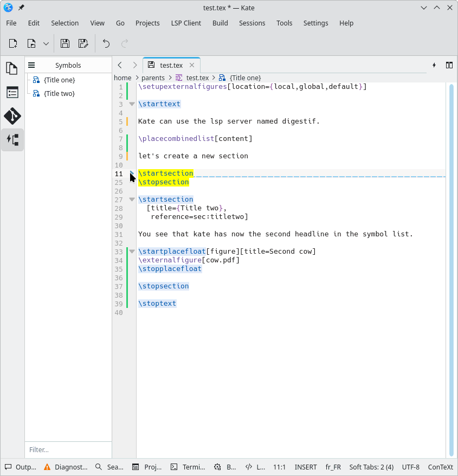Click the symbols Filter input field
Viewport: 458px width, 476px height.
tap(68, 449)
